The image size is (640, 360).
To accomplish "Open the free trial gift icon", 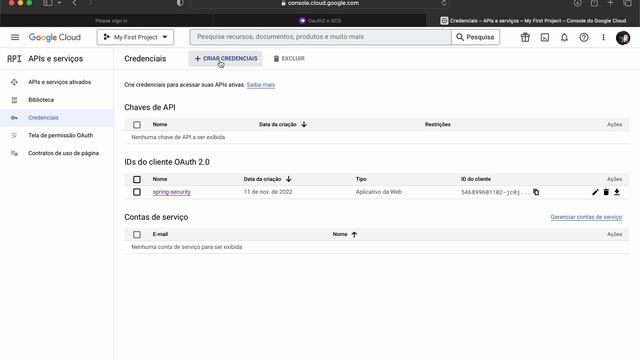I will tap(525, 38).
